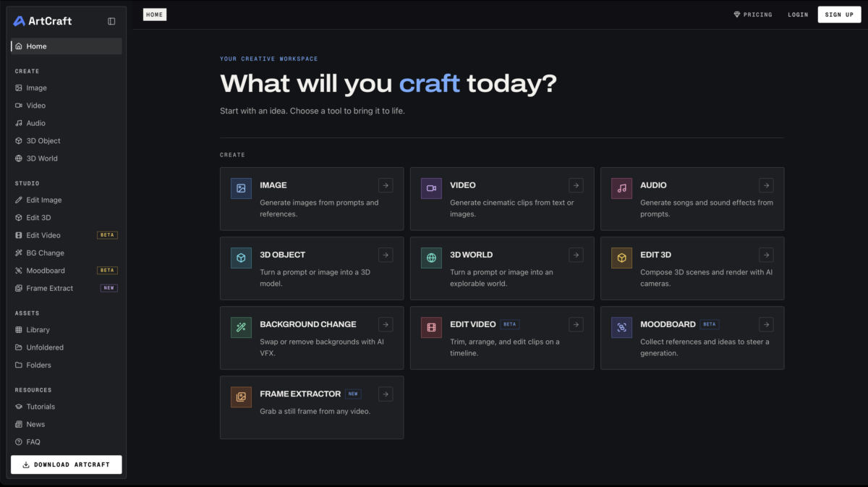Screen dimensions: 868x487
Task: Open the AUDIO card arrow button
Action: click(x=766, y=185)
